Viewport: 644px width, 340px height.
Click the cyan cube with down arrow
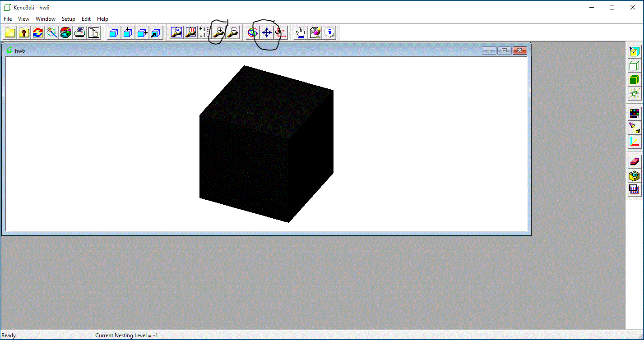point(128,32)
